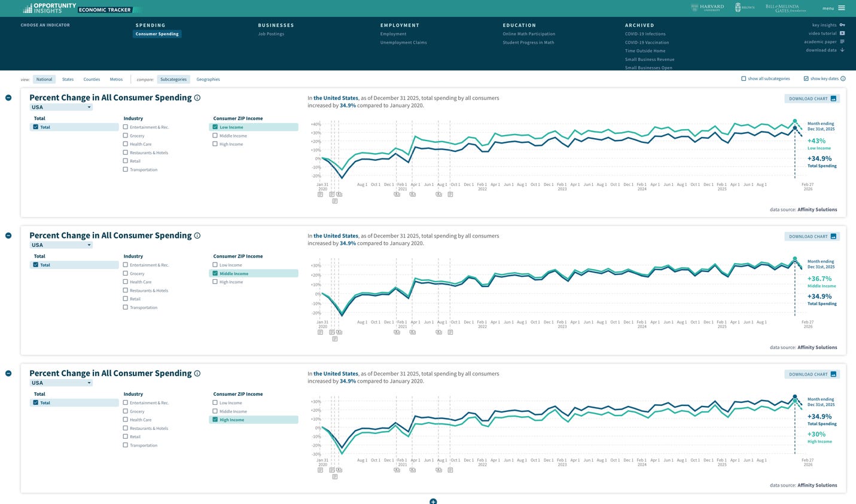Click the video tutorial play icon
This screenshot has height=504, width=856.
tap(842, 33)
